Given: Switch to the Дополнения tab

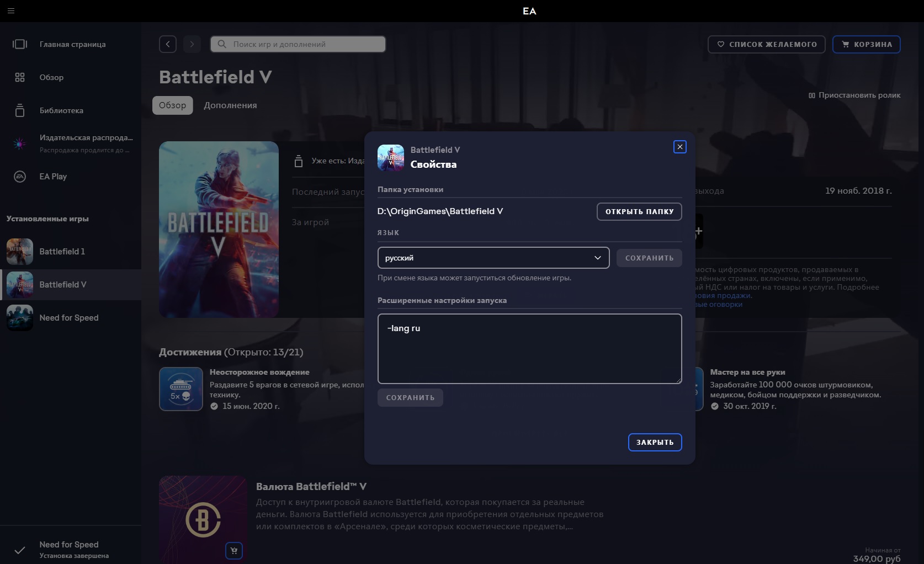Looking at the screenshot, I should [230, 105].
